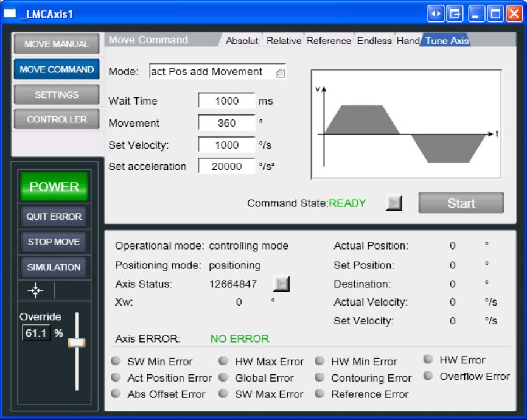The image size is (527, 420).
Task: Click the Override slider handle
Action: click(x=77, y=343)
